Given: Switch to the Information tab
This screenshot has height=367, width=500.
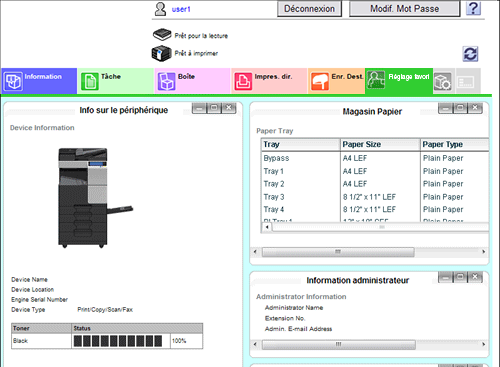Looking at the screenshot, I should [39, 81].
